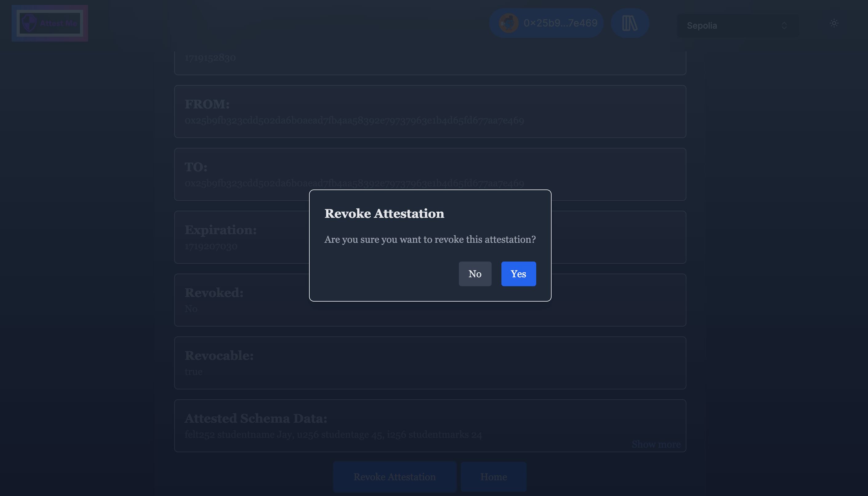Confirm revocation with the Yes button
The image size is (868, 496).
pos(518,274)
